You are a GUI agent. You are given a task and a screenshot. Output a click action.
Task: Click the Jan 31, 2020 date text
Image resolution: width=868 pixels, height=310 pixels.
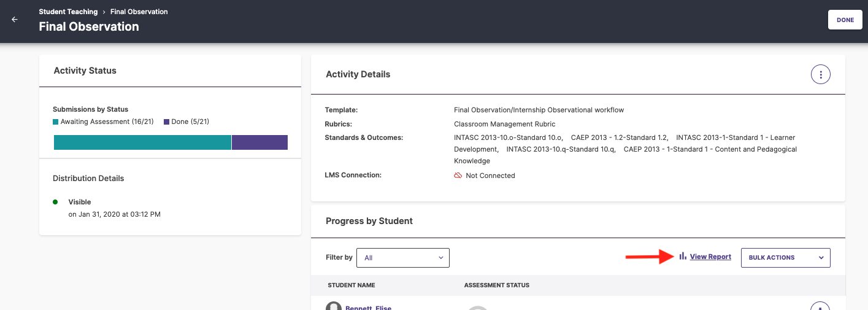114,214
